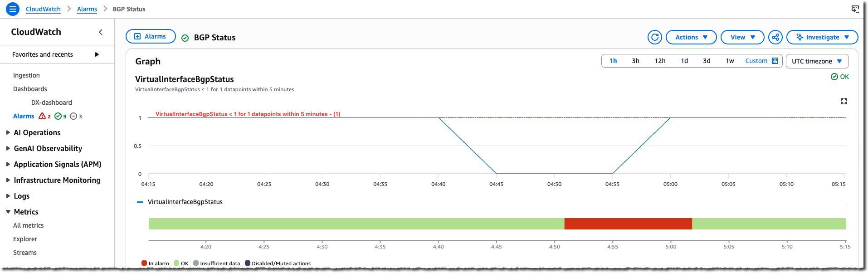Click the BGP Status breadcrumb text
The height and width of the screenshot is (273, 868).
tap(129, 9)
